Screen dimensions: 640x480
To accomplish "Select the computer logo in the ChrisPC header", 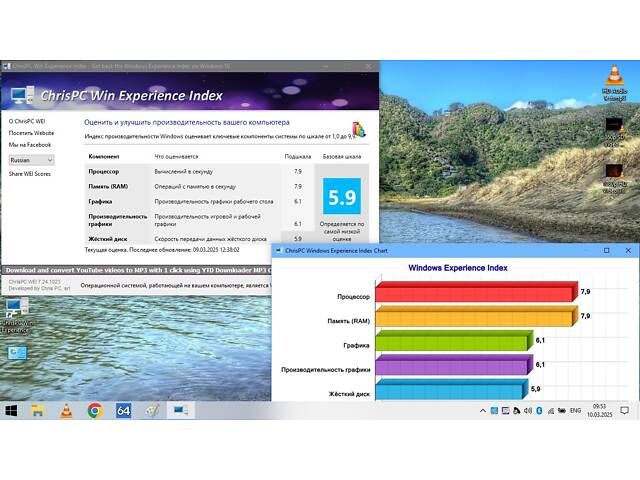I will tap(22, 95).
